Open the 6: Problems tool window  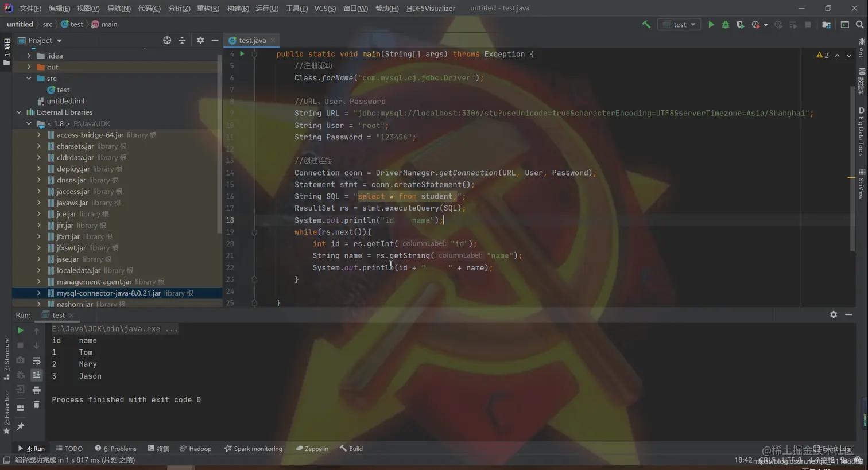(x=115, y=449)
